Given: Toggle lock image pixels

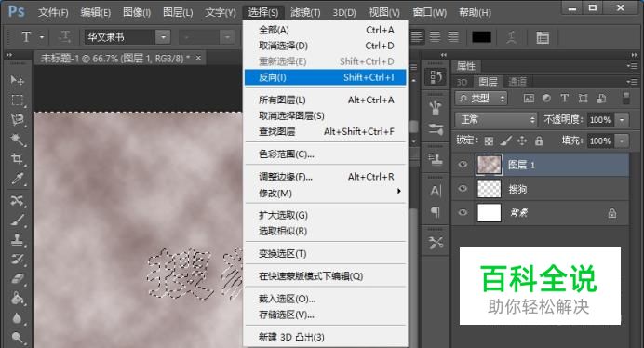Looking at the screenshot, I should pos(506,141).
